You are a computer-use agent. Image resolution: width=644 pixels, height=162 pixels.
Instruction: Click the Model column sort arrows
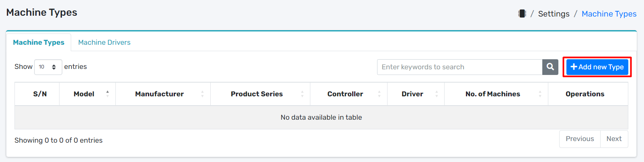click(107, 94)
